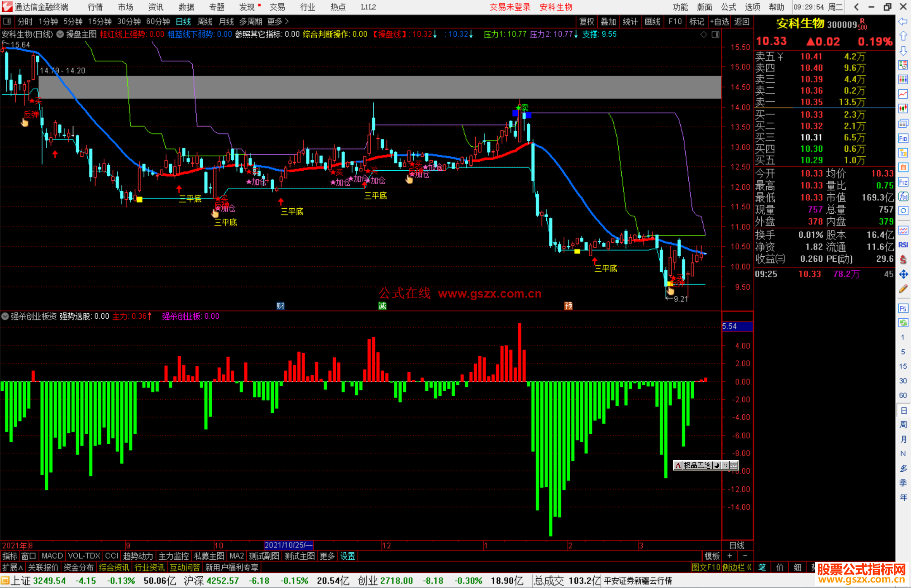911x588 pixels.
Task: Click the 叠加 button
Action: tap(608, 21)
